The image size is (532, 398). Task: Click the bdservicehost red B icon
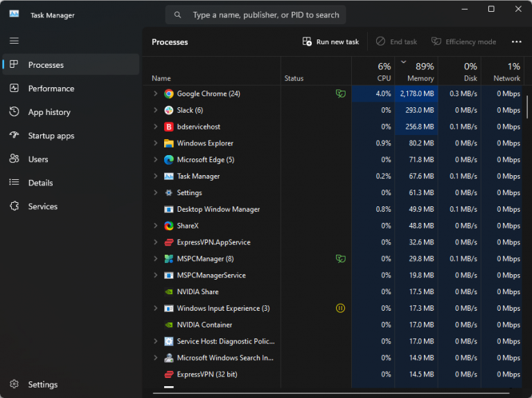tap(168, 127)
